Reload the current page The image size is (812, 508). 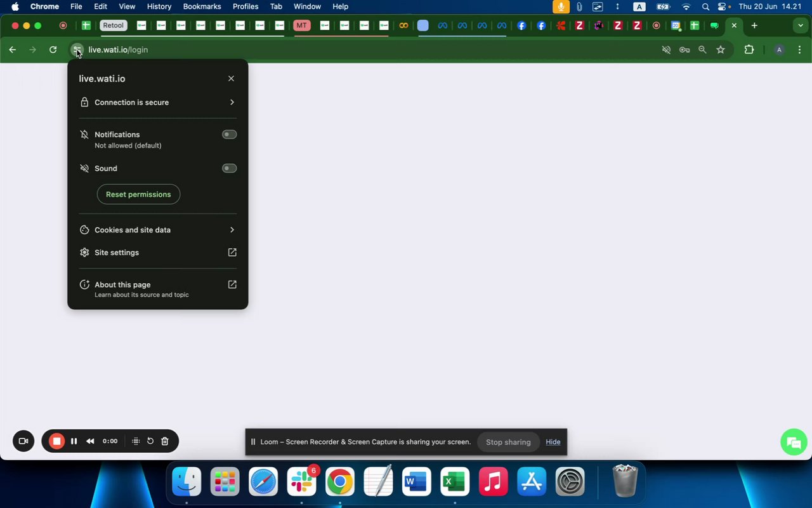(x=53, y=50)
